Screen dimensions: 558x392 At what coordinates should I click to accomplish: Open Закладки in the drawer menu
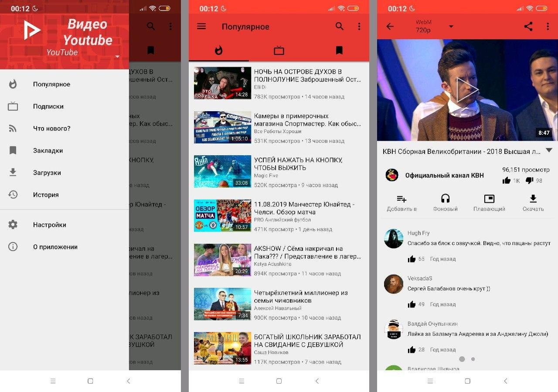click(65, 150)
